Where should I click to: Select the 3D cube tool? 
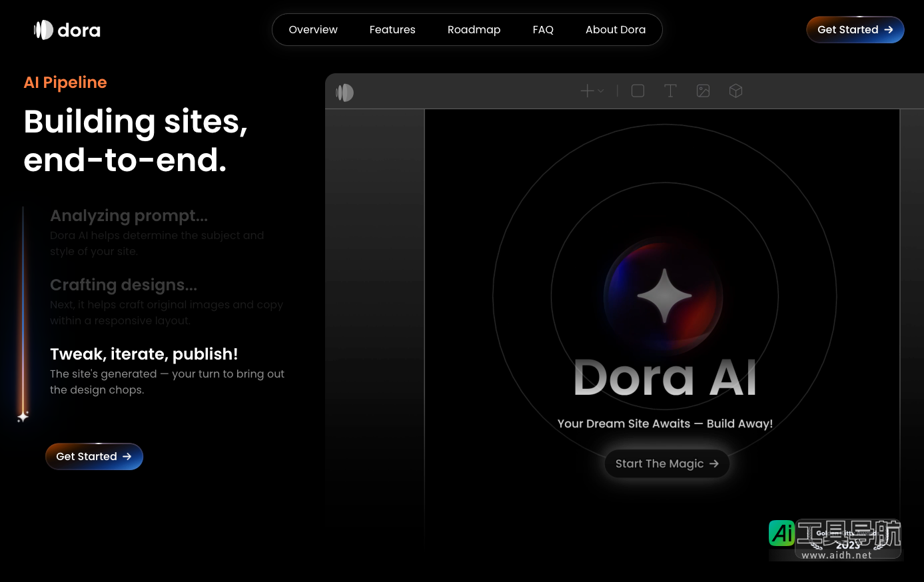point(735,91)
